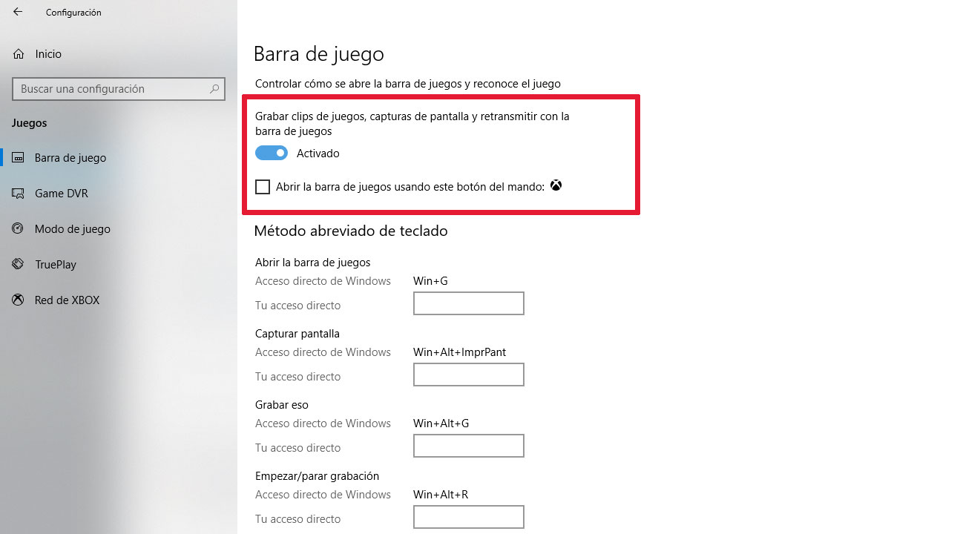Click the Inicio link in sidebar
The width and height of the screenshot is (980, 534).
[x=48, y=54]
